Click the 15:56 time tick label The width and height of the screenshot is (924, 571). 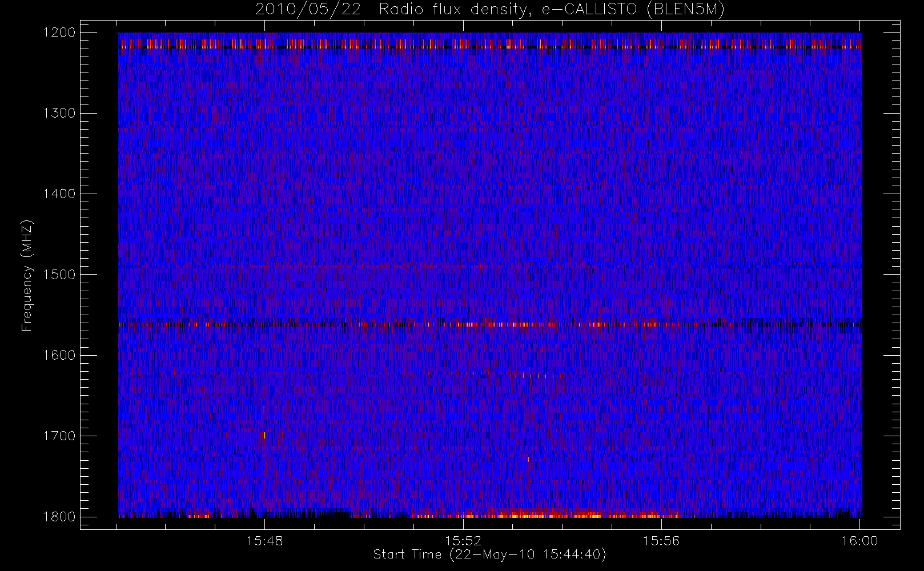[661, 540]
